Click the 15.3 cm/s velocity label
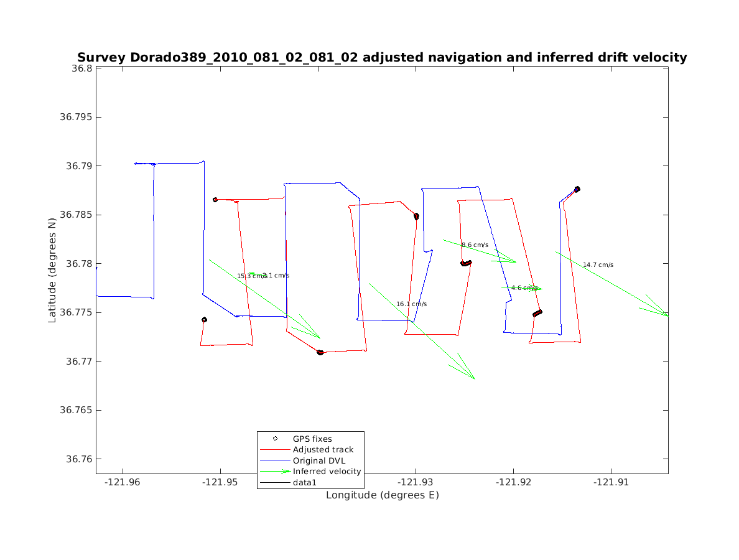Screen dimensions: 739x560 point(251,276)
